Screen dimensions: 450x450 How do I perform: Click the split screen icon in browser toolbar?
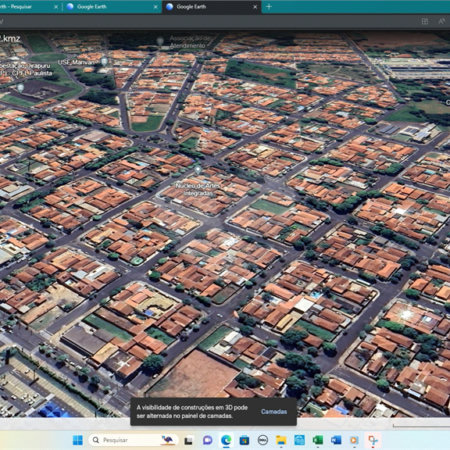coord(425,21)
